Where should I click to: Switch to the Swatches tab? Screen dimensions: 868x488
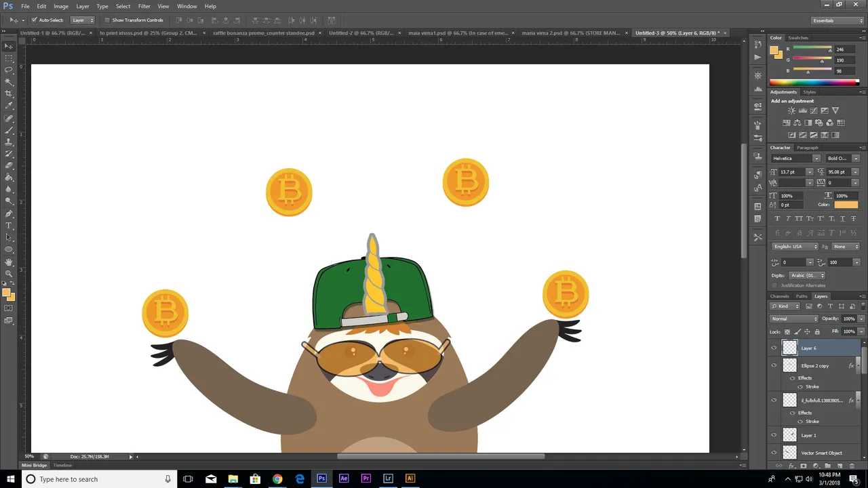[x=798, y=38]
